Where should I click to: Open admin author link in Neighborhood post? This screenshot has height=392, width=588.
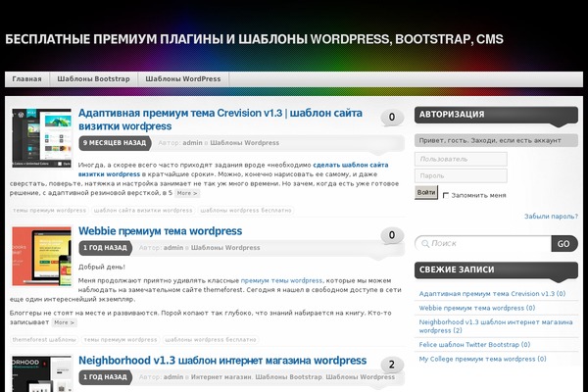(173, 377)
